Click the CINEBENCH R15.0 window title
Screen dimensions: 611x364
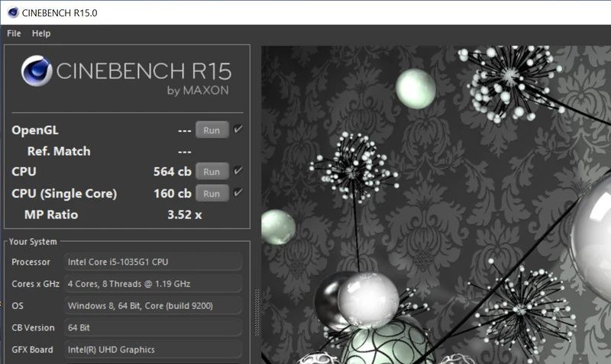(x=60, y=13)
